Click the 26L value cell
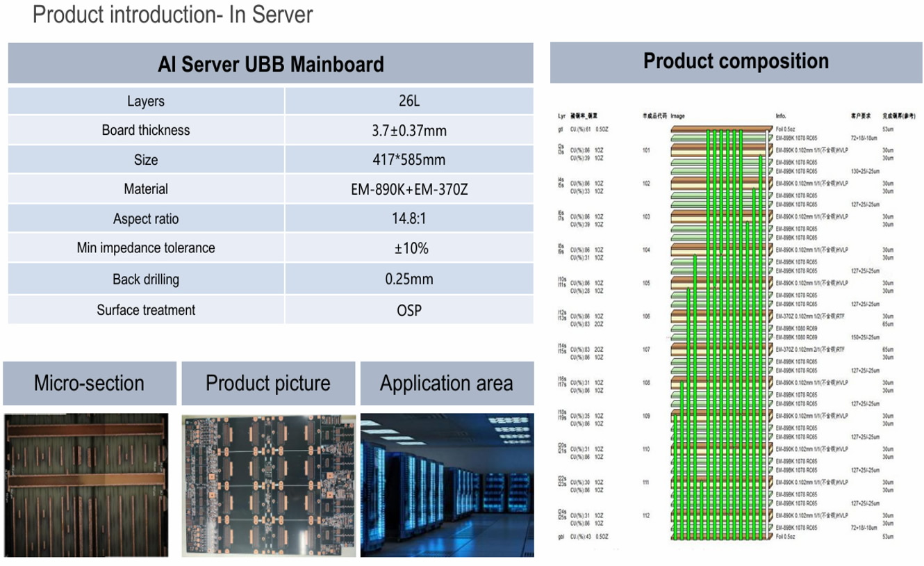924x566 pixels. (409, 101)
